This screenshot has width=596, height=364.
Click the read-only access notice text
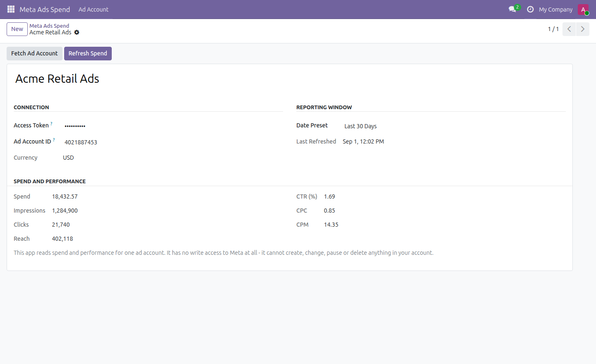point(223,253)
